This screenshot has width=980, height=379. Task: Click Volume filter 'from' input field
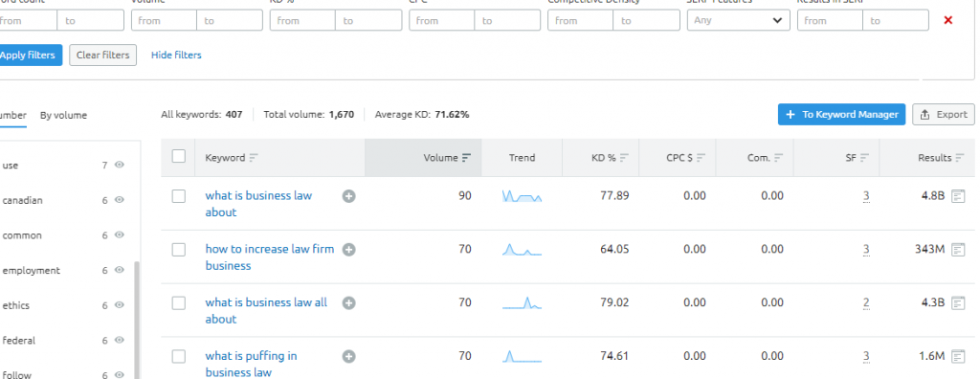click(165, 20)
